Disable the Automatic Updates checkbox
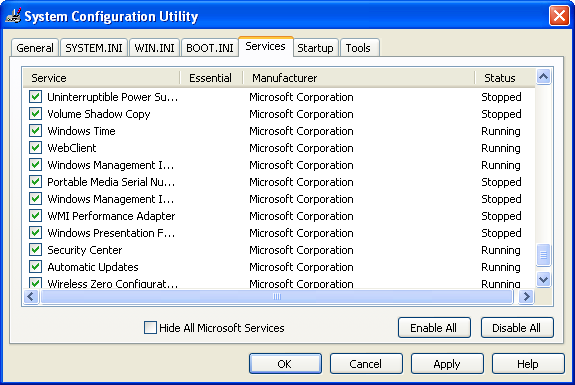Screen dimensions: 575x385 click(x=36, y=267)
